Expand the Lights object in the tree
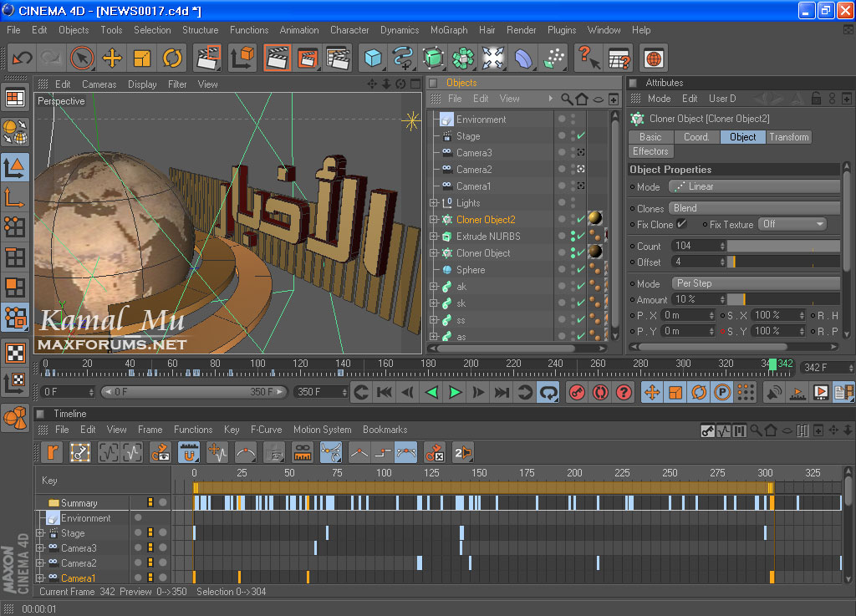The height and width of the screenshot is (616, 856). 434,203
